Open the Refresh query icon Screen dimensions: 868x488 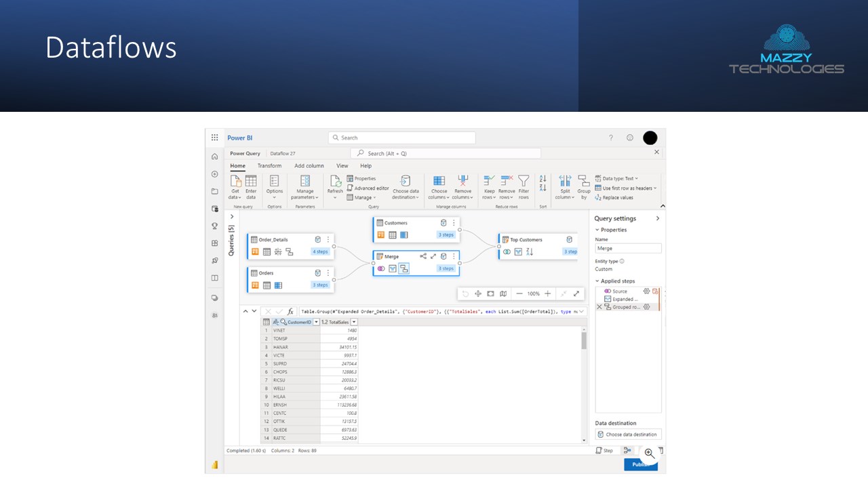(x=335, y=180)
